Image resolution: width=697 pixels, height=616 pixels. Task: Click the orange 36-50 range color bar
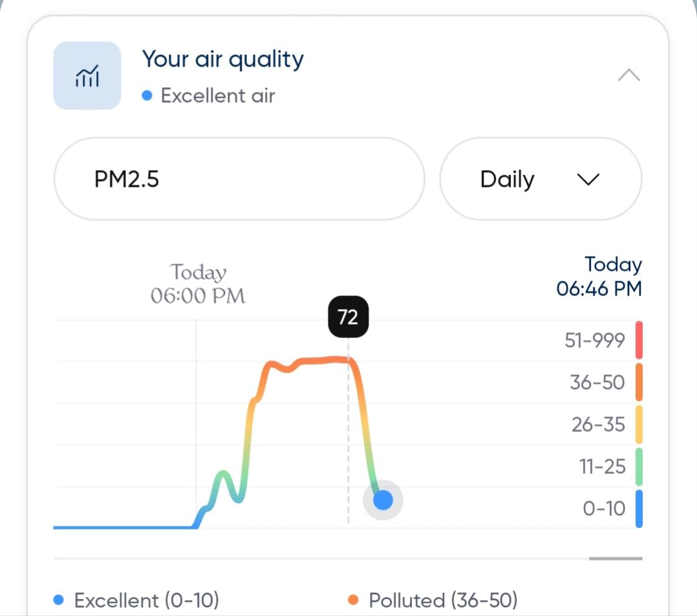pos(638,381)
